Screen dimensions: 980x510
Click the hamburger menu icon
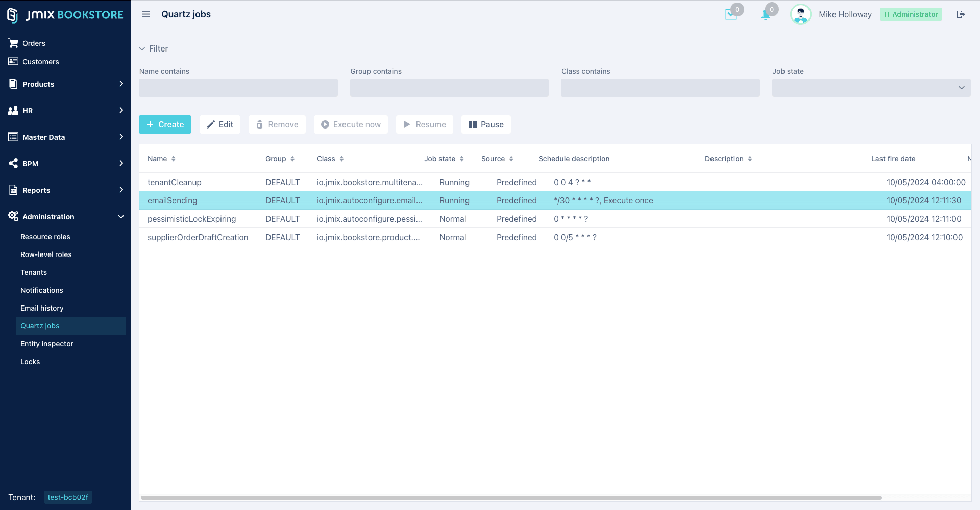146,14
